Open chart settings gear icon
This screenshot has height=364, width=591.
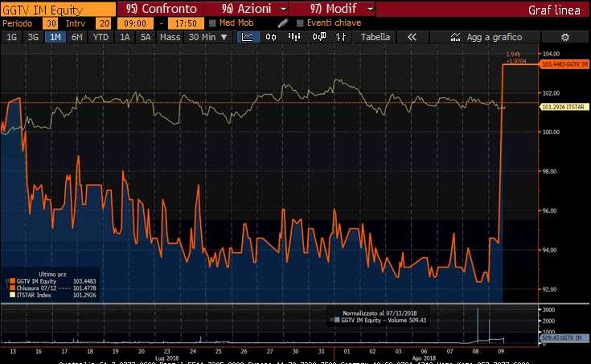564,37
